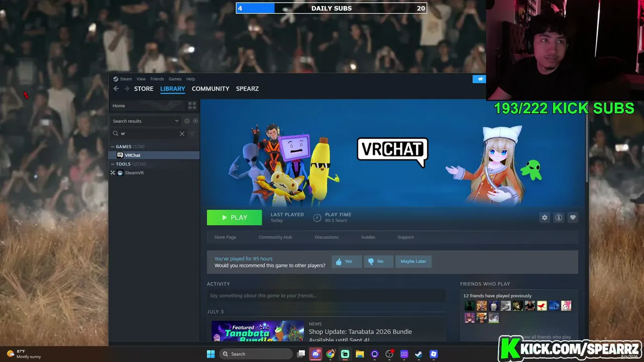Open Discord from the taskbar

[315, 354]
